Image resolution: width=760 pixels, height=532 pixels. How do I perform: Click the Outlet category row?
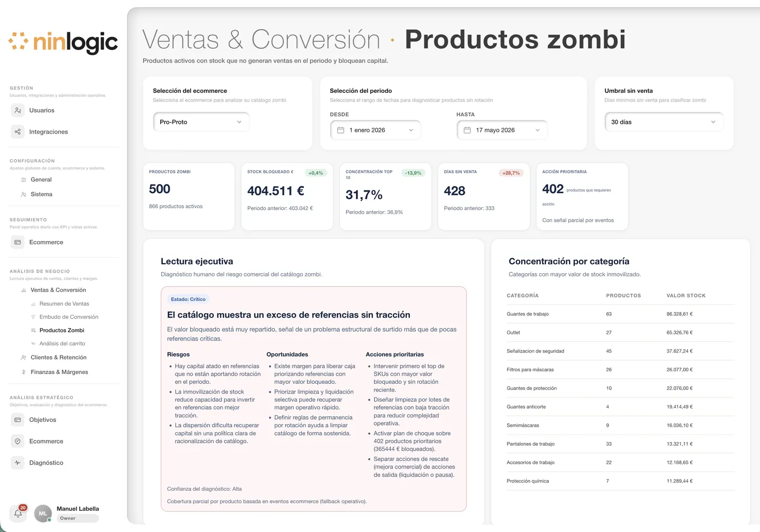[620, 333]
